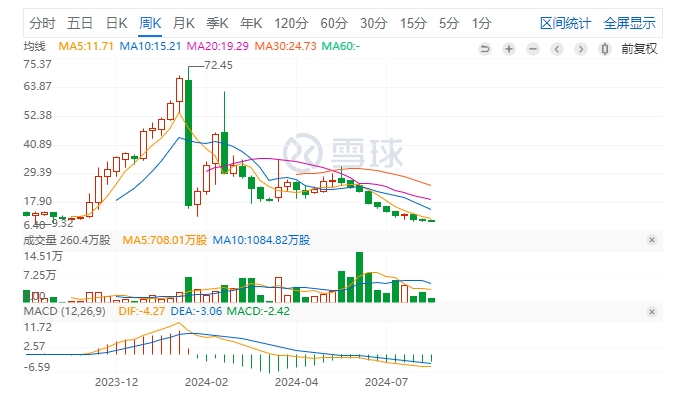Click the 75.37 price axis label
Viewport: 673px width, 398px height.
click(37, 64)
